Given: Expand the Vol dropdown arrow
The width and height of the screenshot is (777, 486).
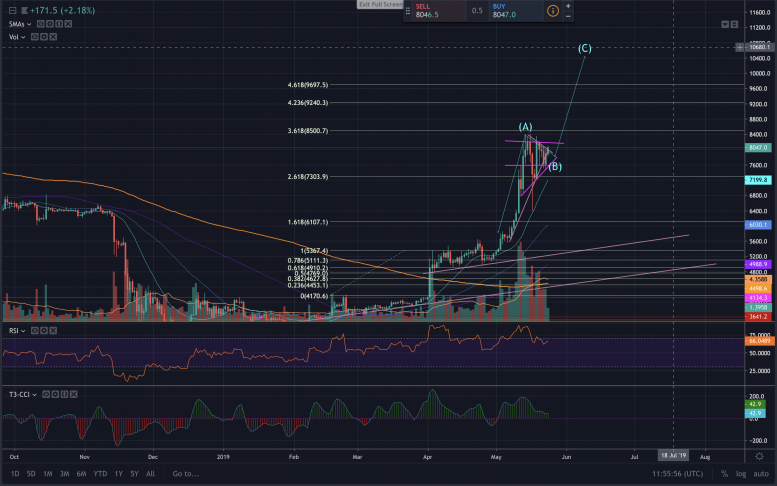Looking at the screenshot, I should (23, 37).
